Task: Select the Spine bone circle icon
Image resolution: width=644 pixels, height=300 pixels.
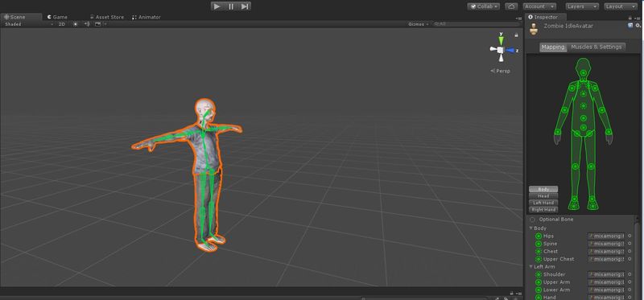Action: tap(539, 245)
